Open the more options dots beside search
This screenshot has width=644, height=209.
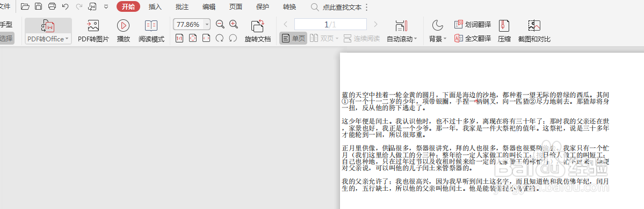366,8
